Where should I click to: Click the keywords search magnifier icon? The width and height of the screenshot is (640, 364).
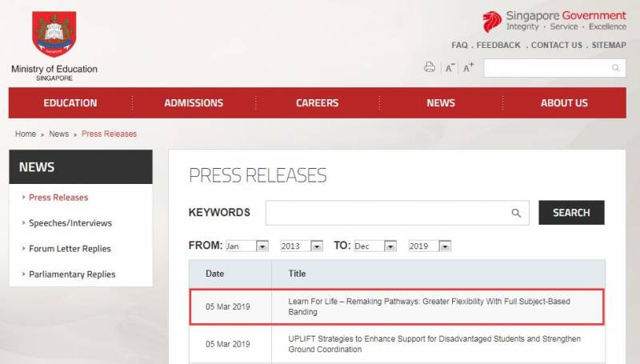point(516,213)
